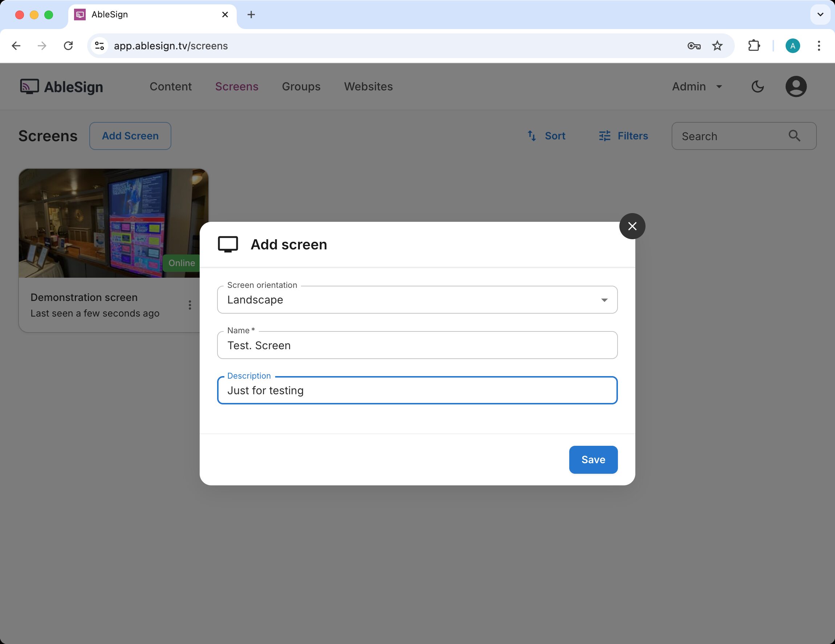Open the Websites section
Image resolution: width=835 pixels, height=644 pixels.
coord(368,87)
